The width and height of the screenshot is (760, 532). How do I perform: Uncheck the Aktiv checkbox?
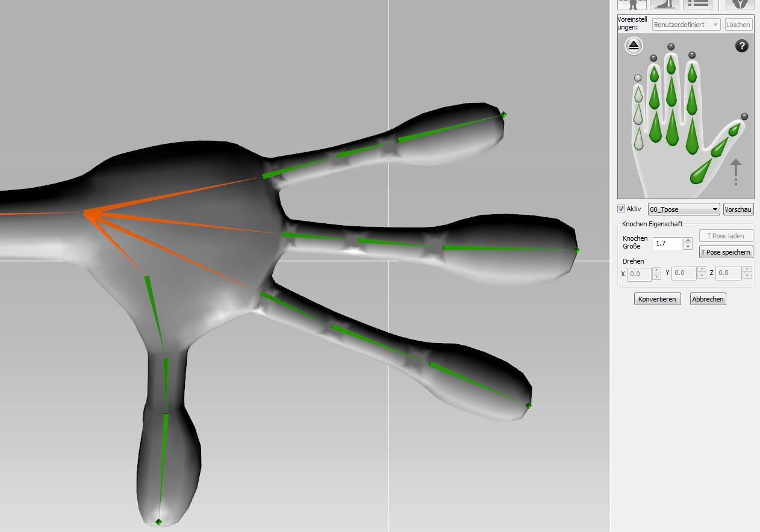pos(621,209)
